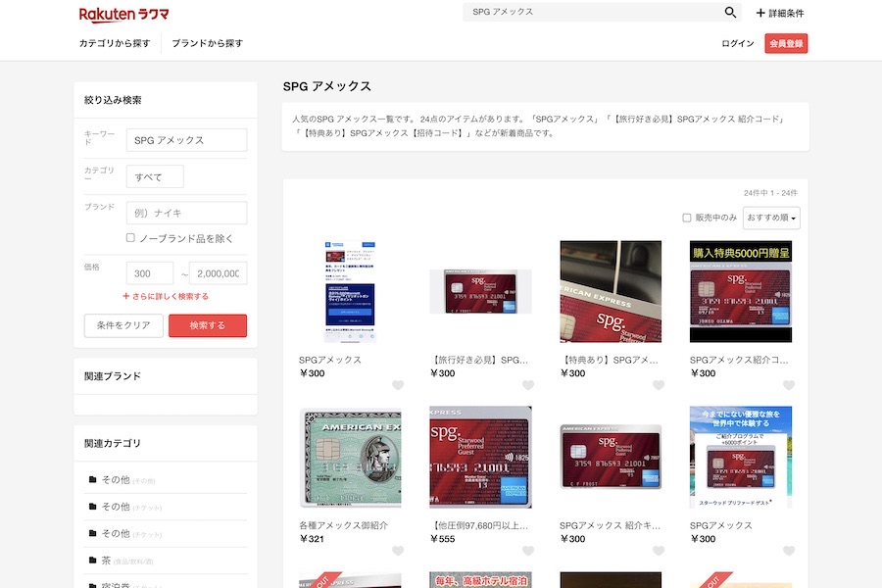This screenshot has height=588, width=882.
Task: Open ブランドから探す menu
Action: point(208,43)
